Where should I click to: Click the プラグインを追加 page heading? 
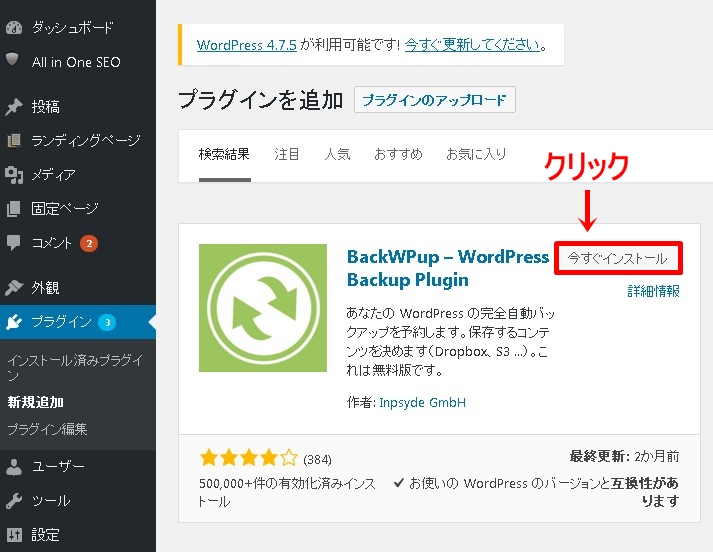click(261, 100)
